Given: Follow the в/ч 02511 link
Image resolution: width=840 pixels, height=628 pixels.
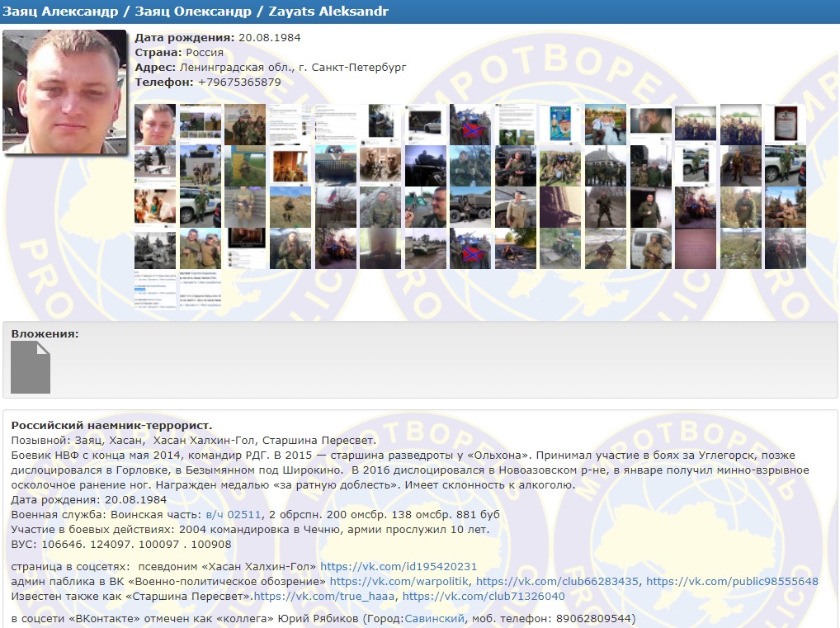Looking at the screenshot, I should coord(234,514).
